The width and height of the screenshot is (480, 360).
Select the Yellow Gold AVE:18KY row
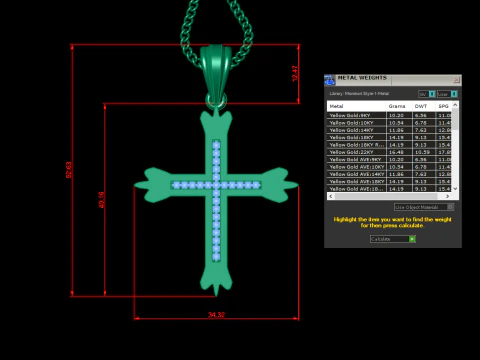click(389, 181)
